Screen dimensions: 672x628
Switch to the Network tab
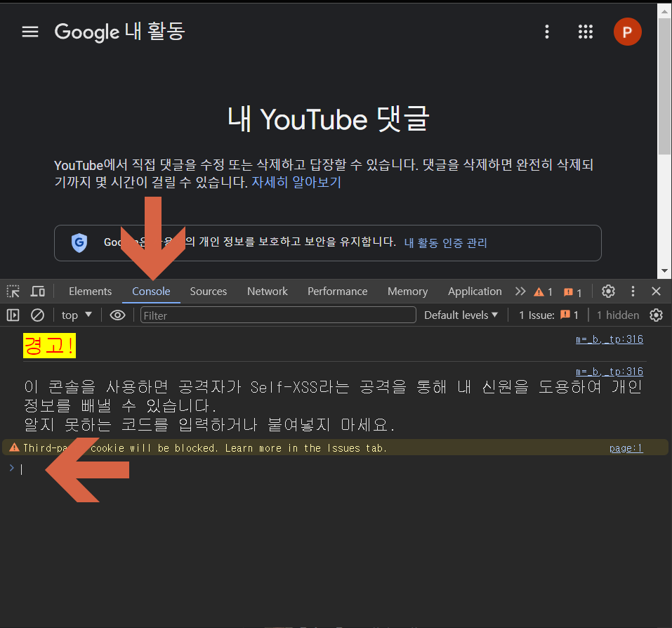click(x=267, y=292)
